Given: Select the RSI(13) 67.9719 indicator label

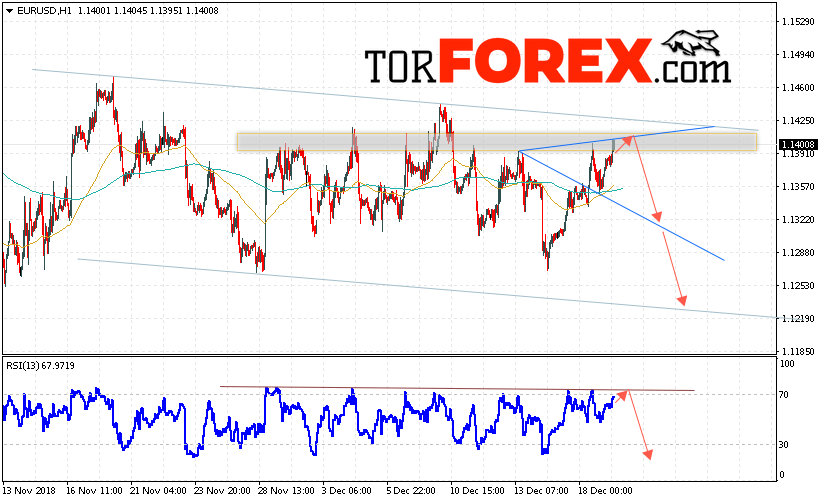Looking at the screenshot, I should 40,366.
